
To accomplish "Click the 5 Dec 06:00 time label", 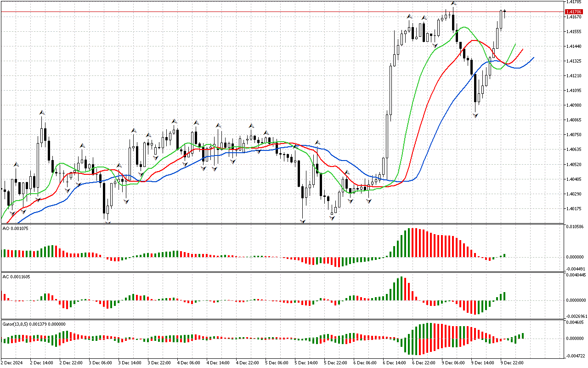I will coord(278,362).
